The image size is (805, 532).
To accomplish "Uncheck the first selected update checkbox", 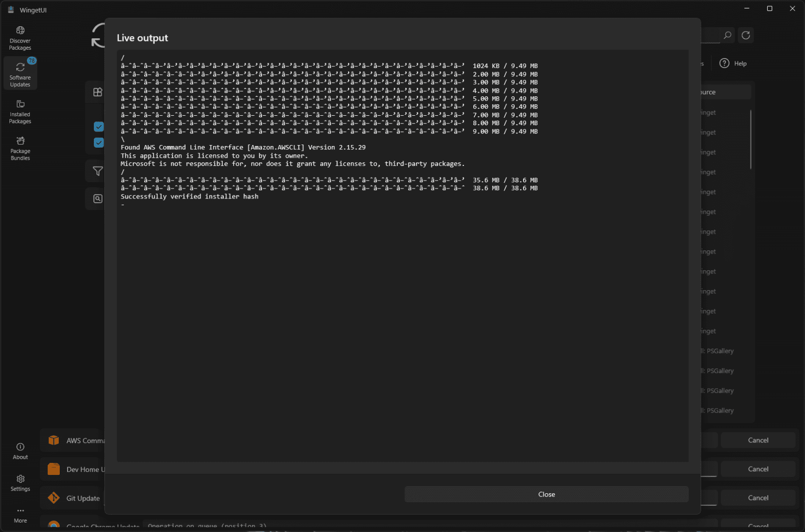I will point(99,126).
